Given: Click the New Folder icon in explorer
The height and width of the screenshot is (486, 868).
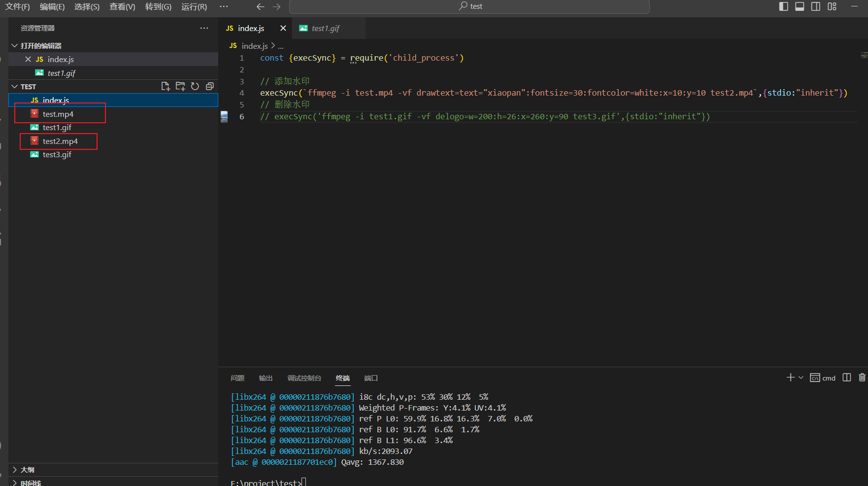Looking at the screenshot, I should pyautogui.click(x=180, y=86).
